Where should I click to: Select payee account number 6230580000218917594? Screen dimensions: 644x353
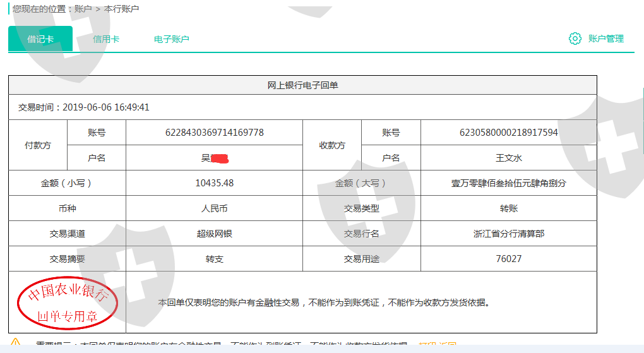tap(508, 133)
